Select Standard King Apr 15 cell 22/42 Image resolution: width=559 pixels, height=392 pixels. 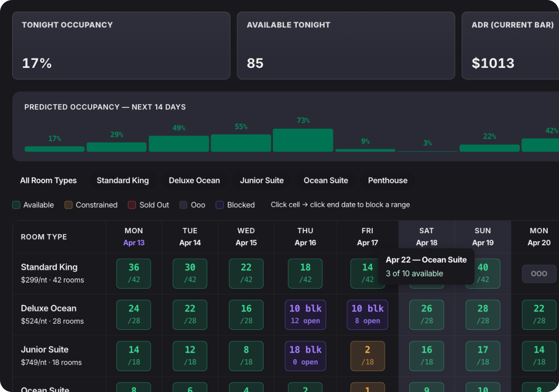[246, 274]
